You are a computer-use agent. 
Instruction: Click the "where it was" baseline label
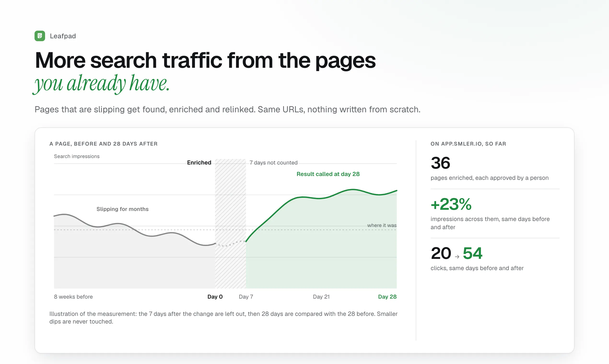pos(382,225)
